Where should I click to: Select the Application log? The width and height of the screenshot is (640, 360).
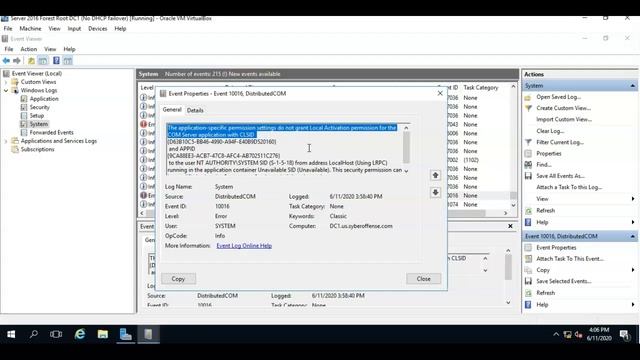point(44,99)
